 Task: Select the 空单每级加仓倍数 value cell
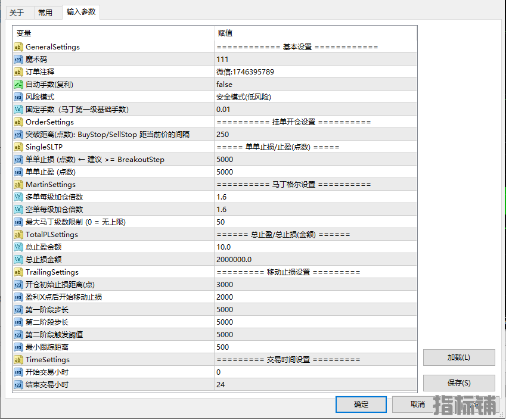268,209
